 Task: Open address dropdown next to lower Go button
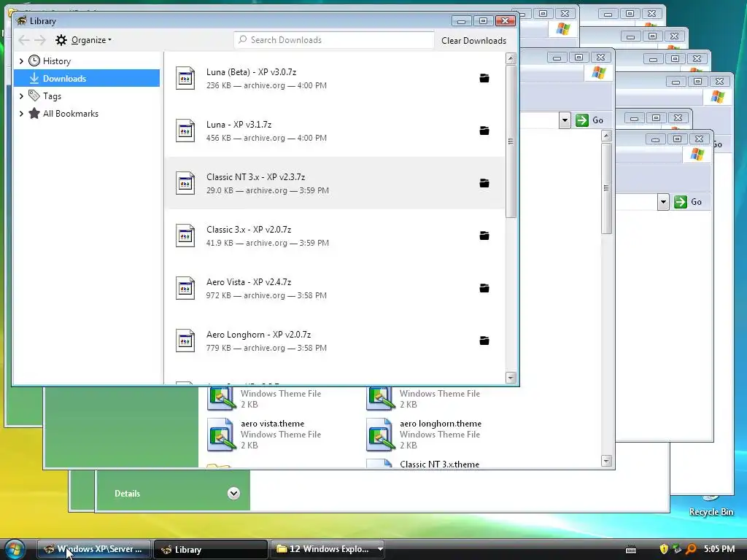coord(663,202)
